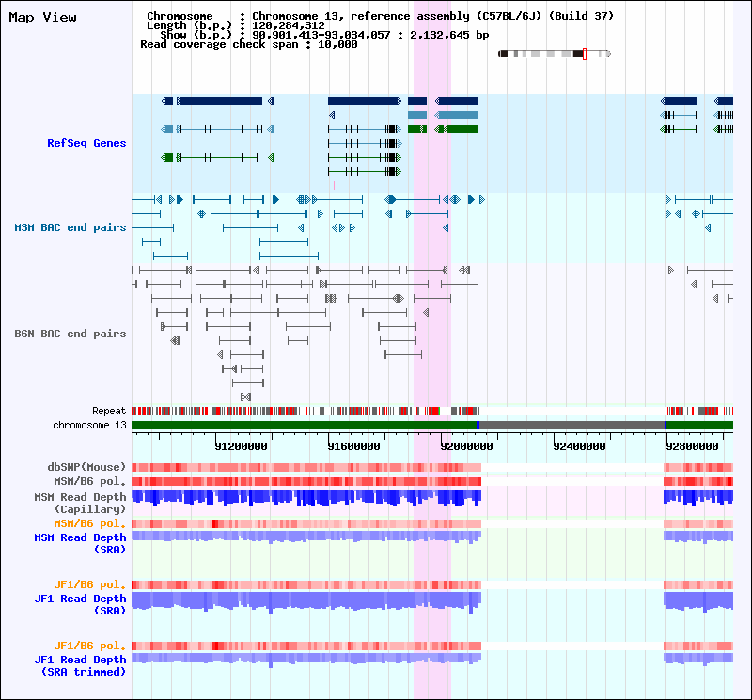Screen dimensions: 752x700
Task: Open the MSM BAC end pairs link
Action: click(x=70, y=227)
